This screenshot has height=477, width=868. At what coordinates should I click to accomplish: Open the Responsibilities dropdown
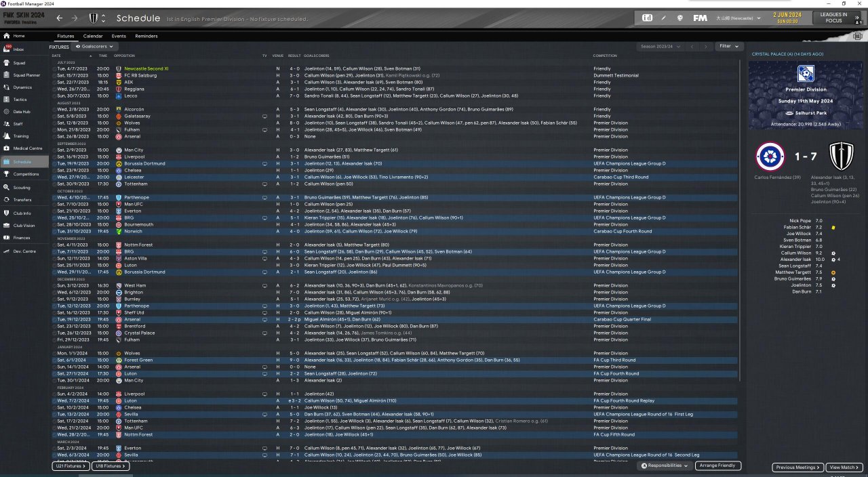666,466
